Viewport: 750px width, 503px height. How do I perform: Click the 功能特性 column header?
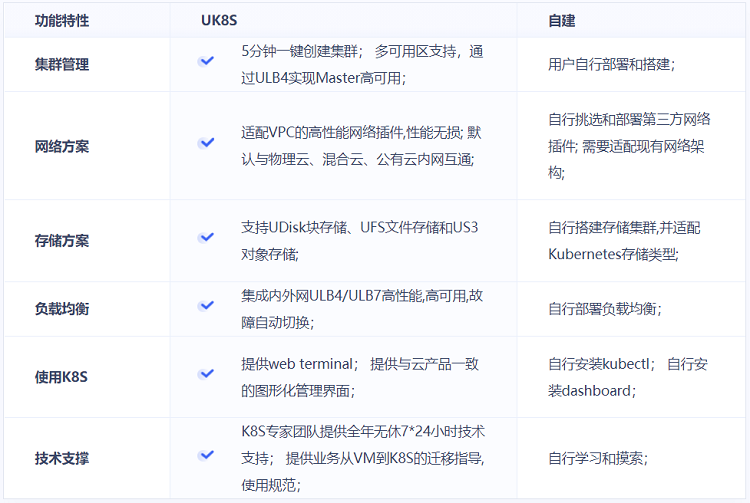pos(62,21)
